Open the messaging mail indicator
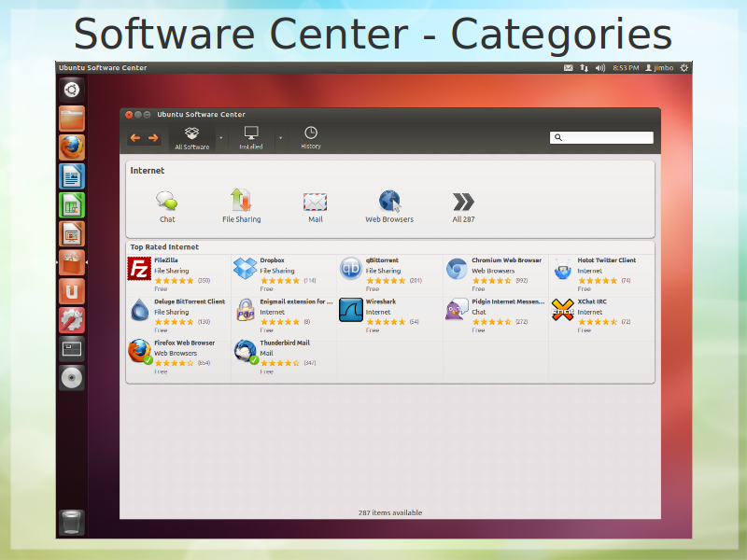747x560 pixels. [568, 67]
